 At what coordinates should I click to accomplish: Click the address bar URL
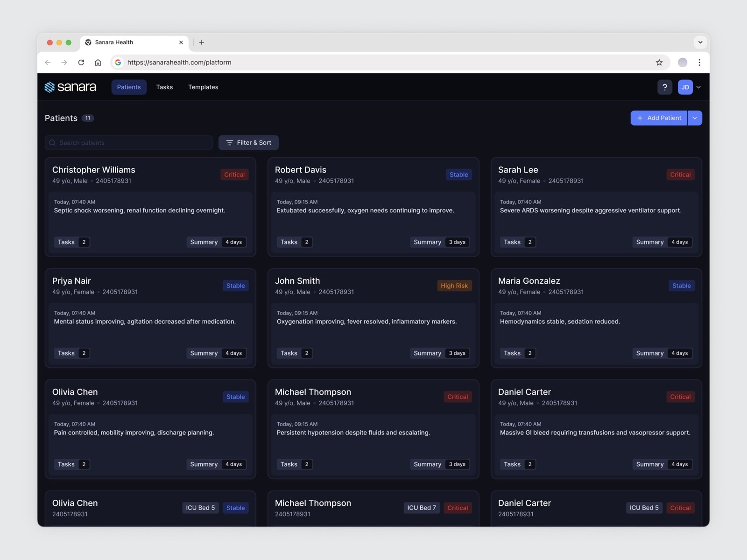179,63
